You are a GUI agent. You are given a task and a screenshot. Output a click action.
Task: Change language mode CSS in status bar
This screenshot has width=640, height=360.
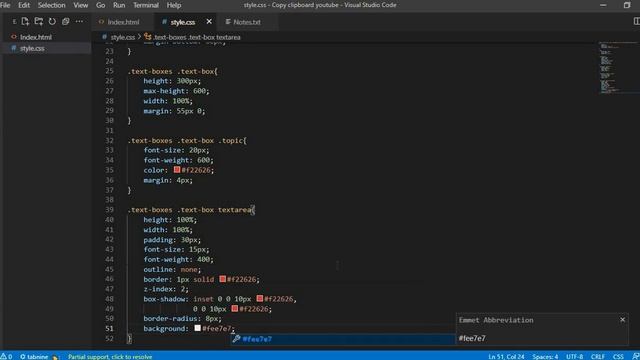(618, 356)
